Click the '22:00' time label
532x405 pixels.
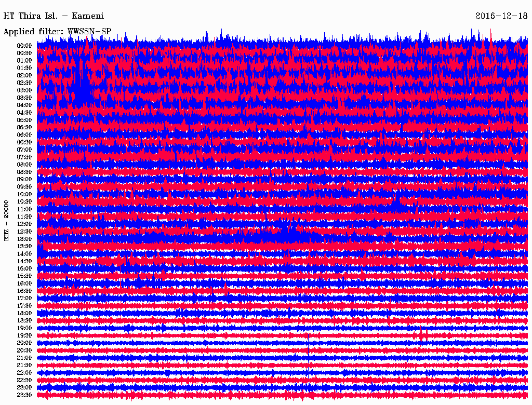24,372
